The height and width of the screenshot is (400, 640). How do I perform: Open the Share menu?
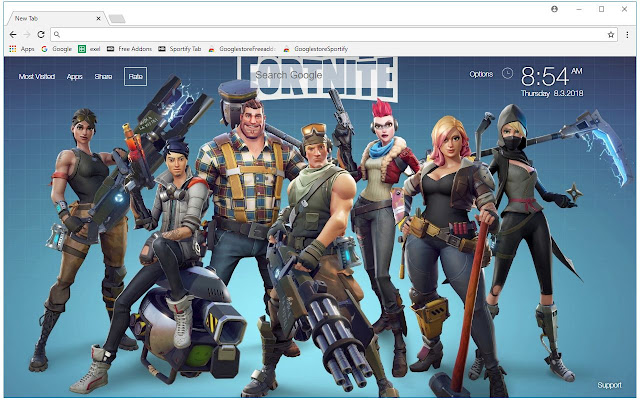(x=103, y=77)
